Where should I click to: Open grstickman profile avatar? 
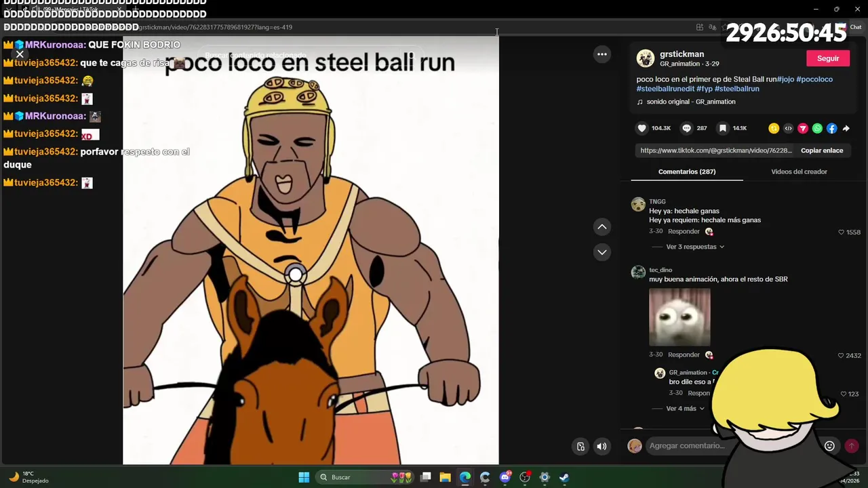point(646,58)
